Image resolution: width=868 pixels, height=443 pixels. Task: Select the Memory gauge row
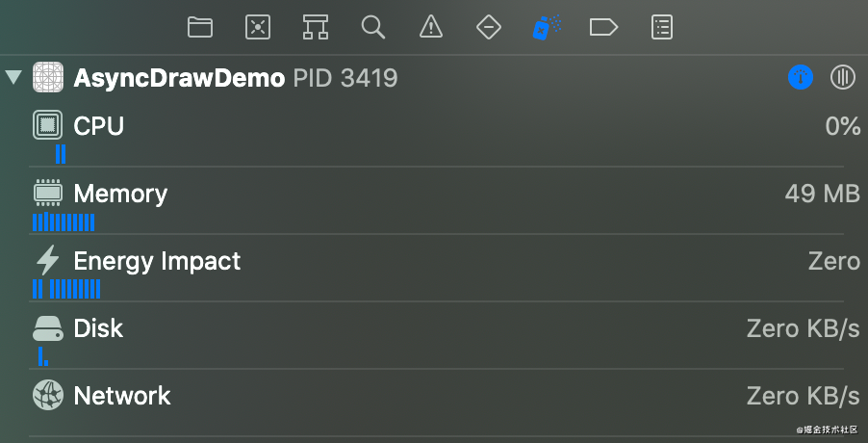click(x=120, y=194)
